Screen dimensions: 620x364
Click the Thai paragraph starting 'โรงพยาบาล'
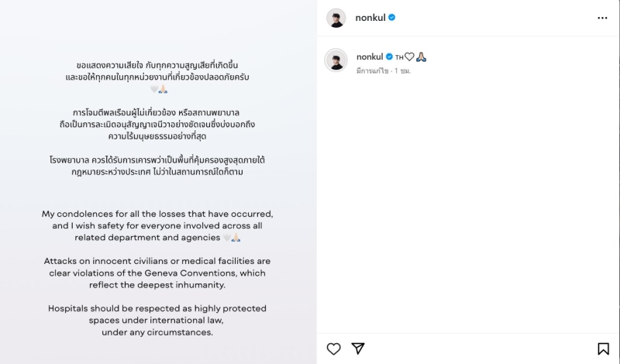coord(157,166)
